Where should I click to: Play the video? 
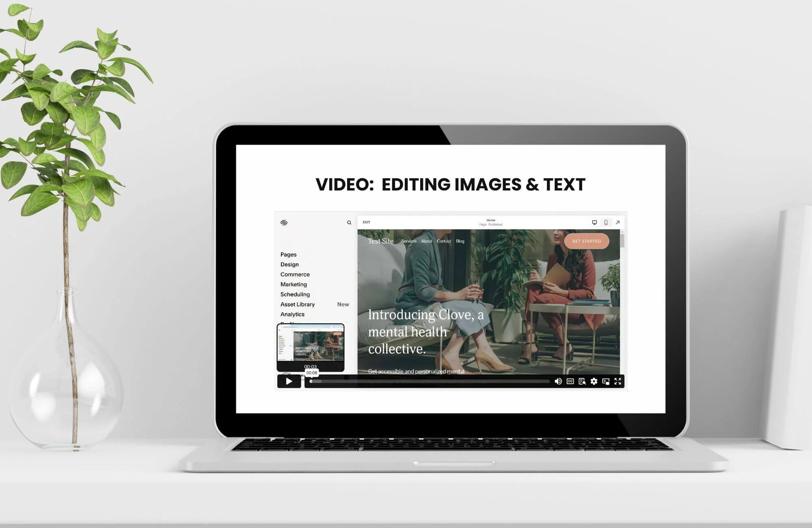tap(289, 381)
